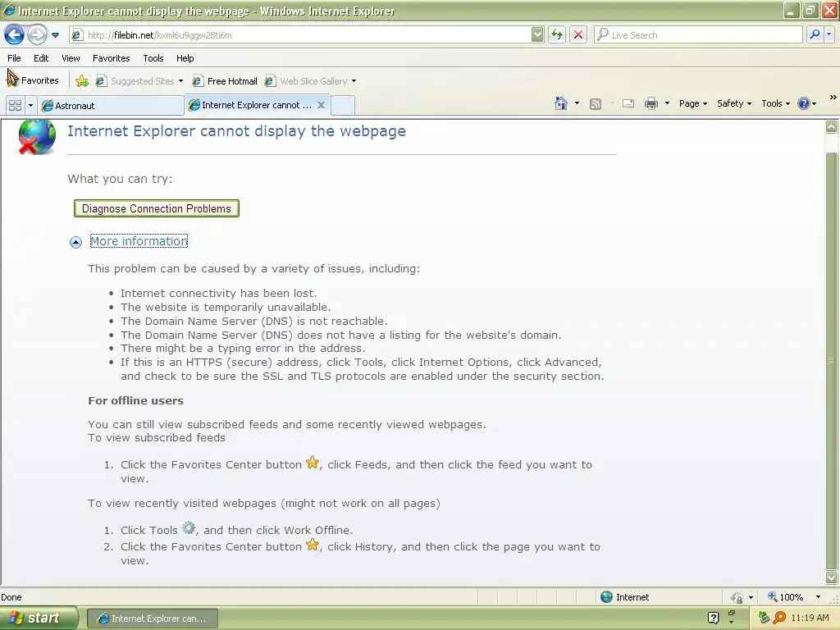The height and width of the screenshot is (630, 840).
Task: Expand the address bar history dropdown
Action: point(537,35)
